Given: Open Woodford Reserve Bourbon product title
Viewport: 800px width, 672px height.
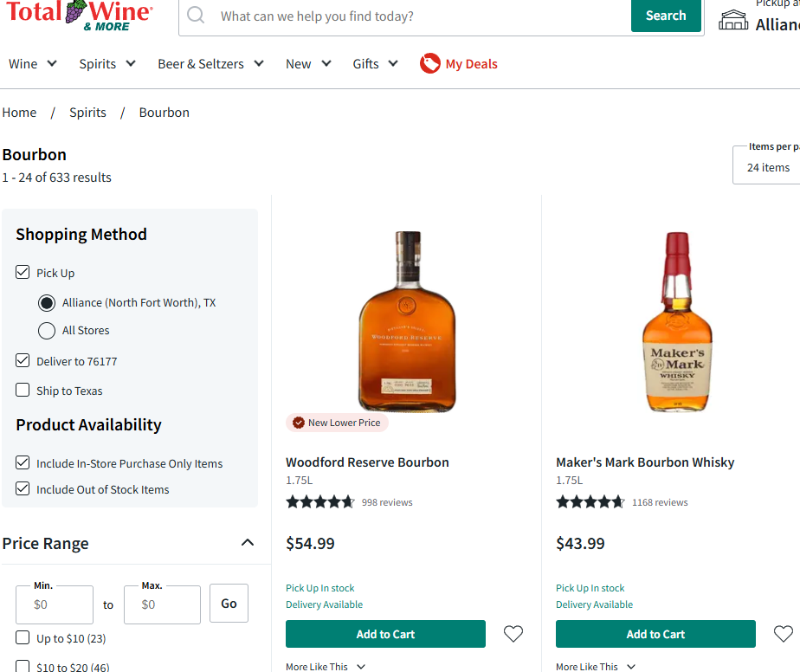Looking at the screenshot, I should [x=367, y=462].
